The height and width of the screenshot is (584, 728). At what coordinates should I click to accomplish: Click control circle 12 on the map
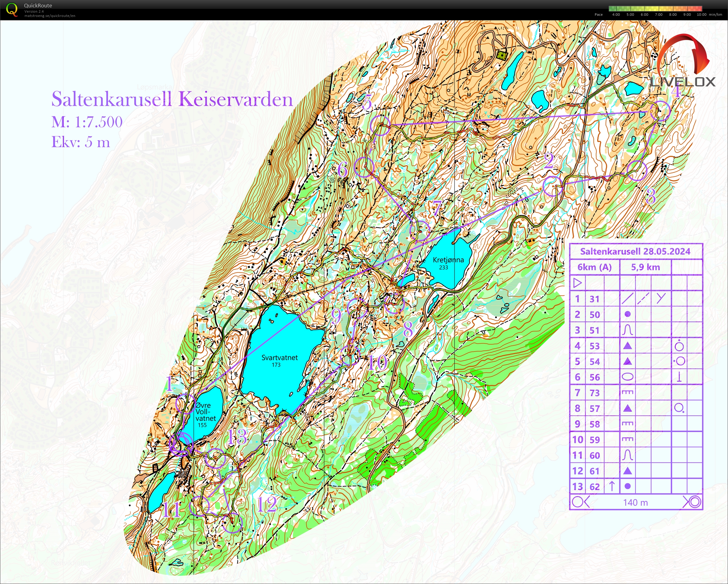pyautogui.click(x=233, y=523)
